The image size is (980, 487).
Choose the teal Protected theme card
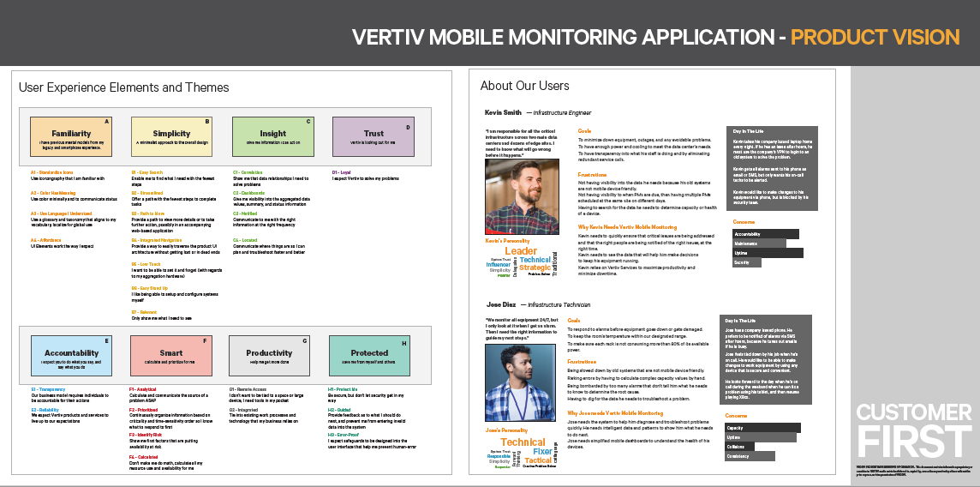click(x=369, y=356)
